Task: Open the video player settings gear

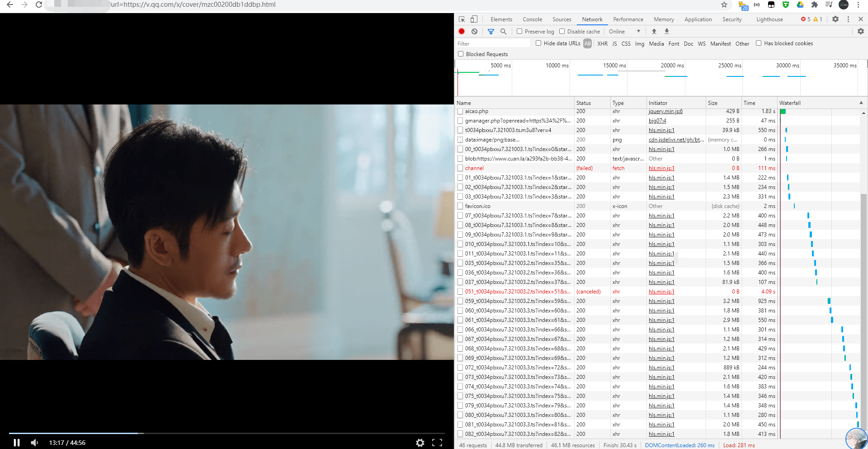Action: [420, 443]
